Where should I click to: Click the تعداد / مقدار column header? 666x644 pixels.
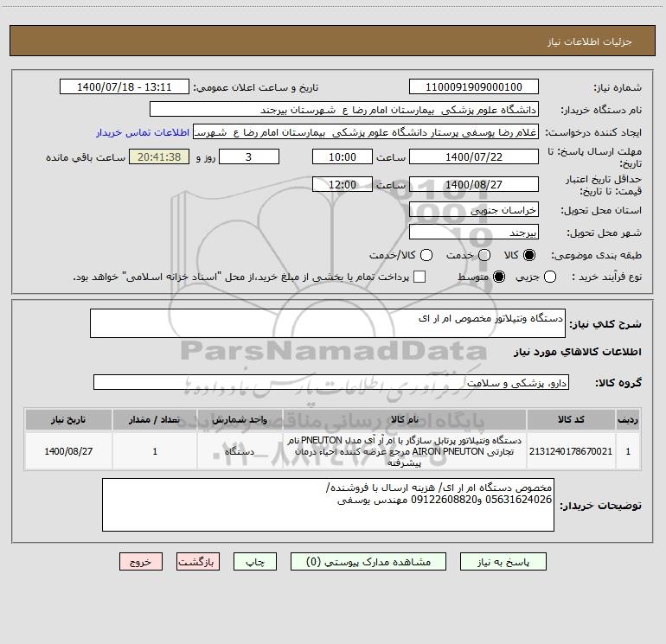point(155,420)
